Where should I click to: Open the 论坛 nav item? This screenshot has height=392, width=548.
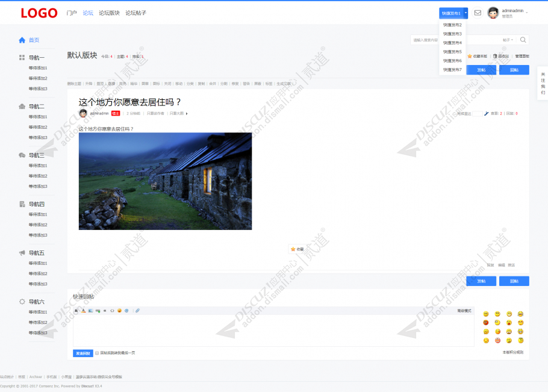click(x=88, y=13)
